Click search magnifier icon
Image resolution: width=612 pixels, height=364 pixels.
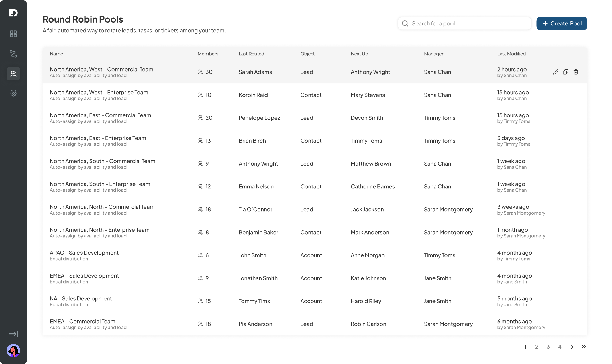coord(405,23)
